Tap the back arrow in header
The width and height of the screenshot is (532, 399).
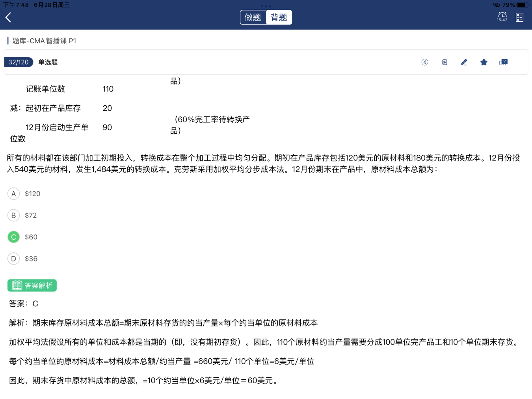click(x=9, y=17)
